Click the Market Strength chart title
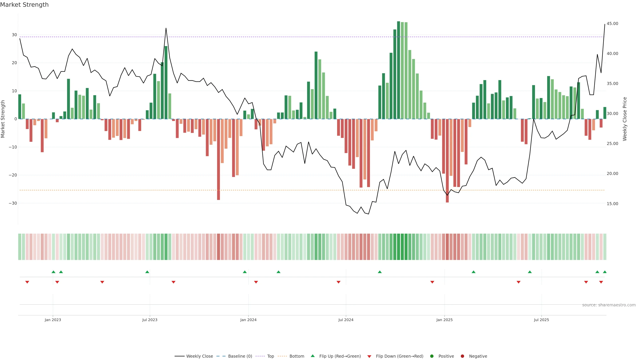This screenshot has height=362, width=644. pos(24,5)
